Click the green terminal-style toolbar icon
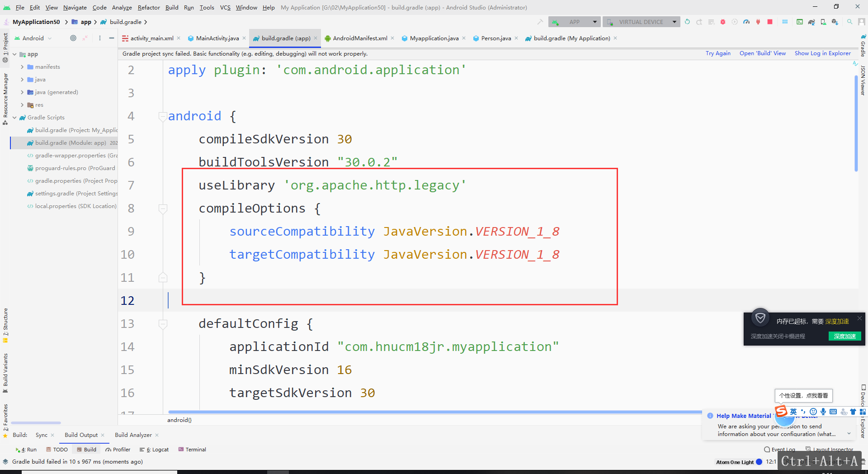868x474 pixels. (800, 22)
